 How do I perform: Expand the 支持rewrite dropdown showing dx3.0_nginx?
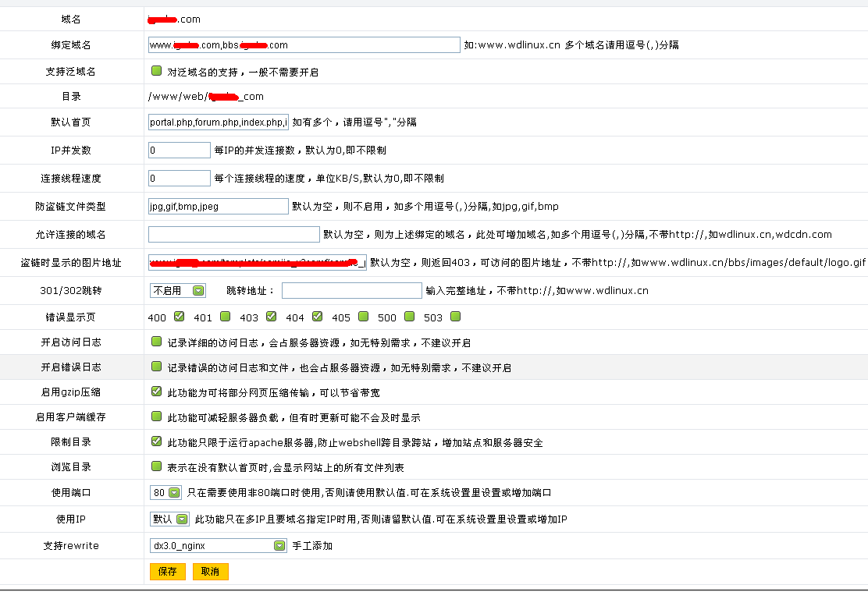(218, 546)
